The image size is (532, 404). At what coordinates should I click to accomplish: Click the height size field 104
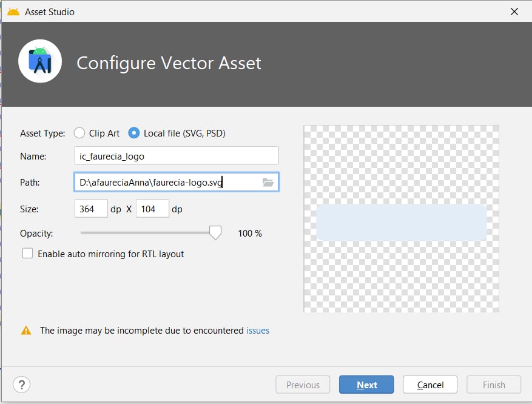(152, 209)
